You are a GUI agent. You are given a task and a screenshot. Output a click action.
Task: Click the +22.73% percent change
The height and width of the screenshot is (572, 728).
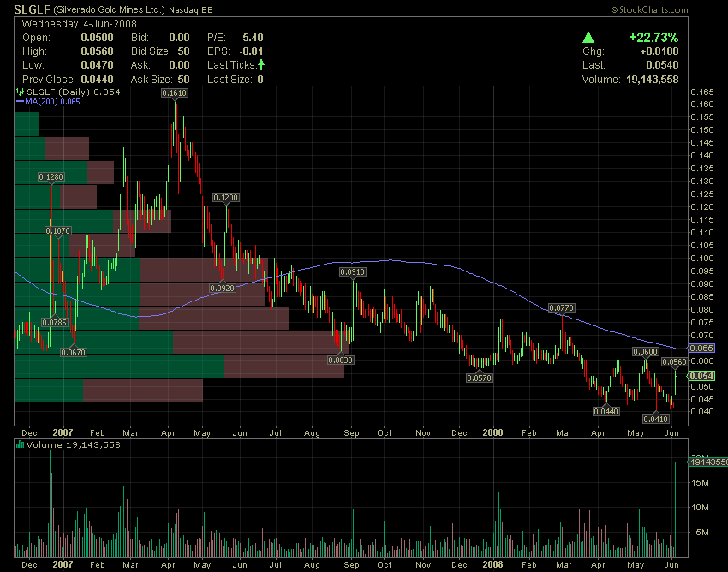[653, 38]
